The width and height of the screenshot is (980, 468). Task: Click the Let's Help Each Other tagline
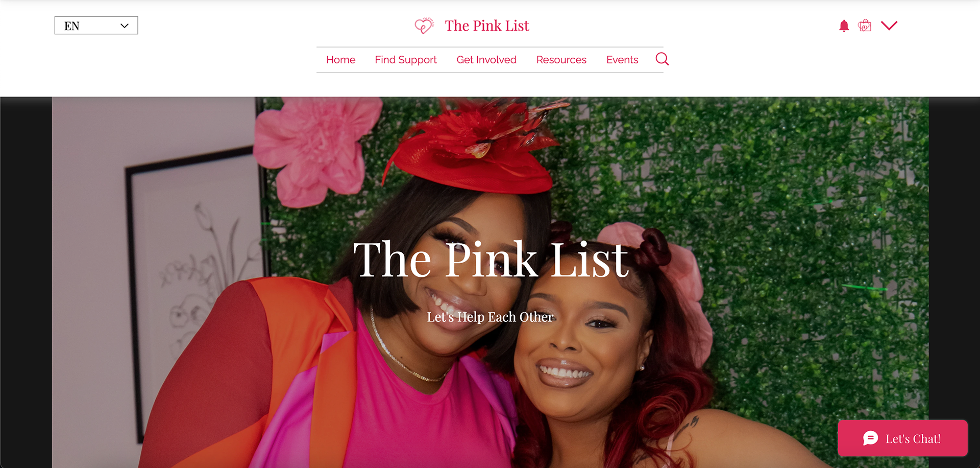(x=490, y=317)
